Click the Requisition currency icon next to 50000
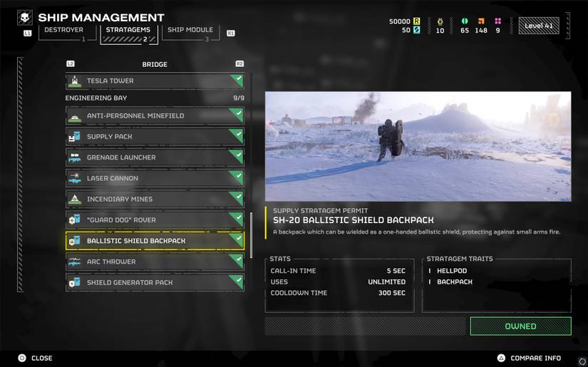This screenshot has width=588, height=367. coord(417,21)
